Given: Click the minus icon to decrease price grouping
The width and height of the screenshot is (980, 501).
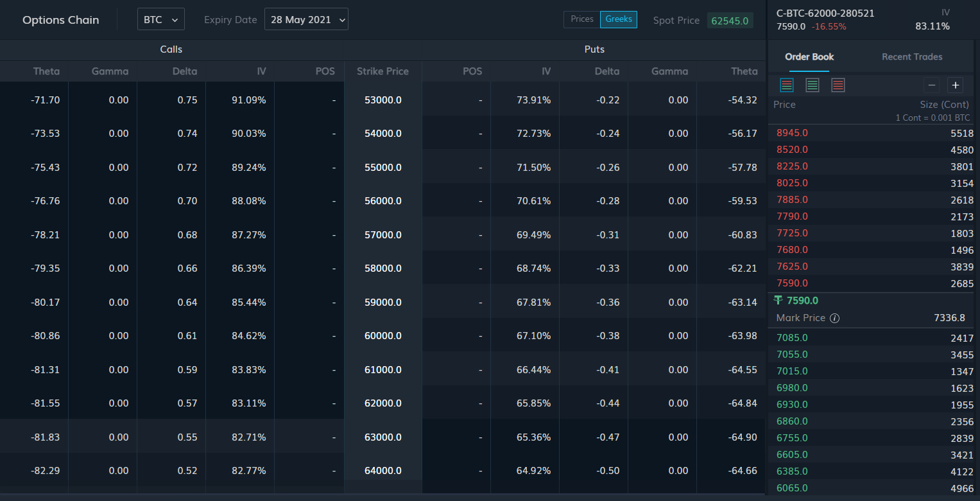Looking at the screenshot, I should tap(931, 84).
